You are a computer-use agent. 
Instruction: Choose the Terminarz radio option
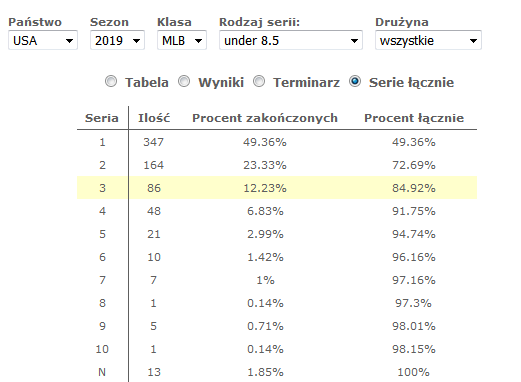coord(259,81)
